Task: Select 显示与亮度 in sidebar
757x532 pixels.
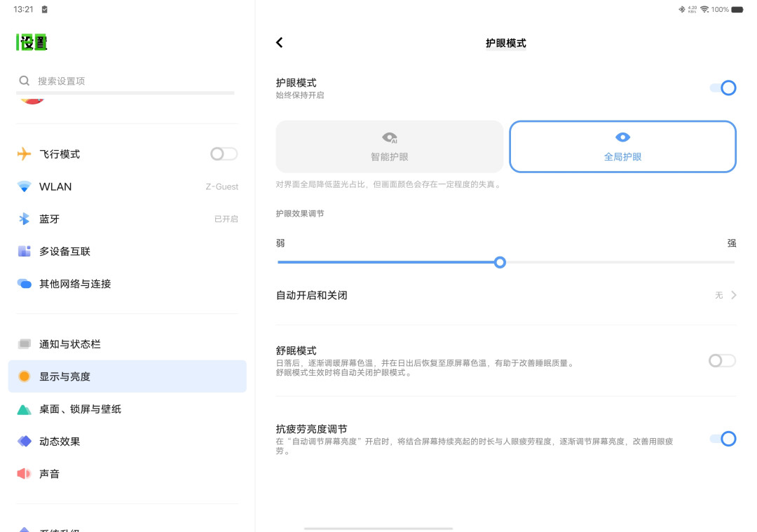Action: pos(128,376)
